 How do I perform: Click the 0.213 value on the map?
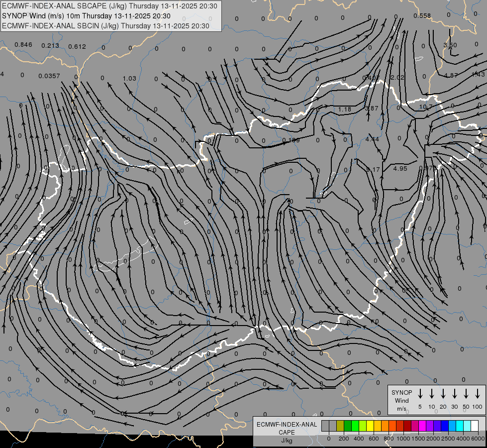pyautogui.click(x=50, y=46)
